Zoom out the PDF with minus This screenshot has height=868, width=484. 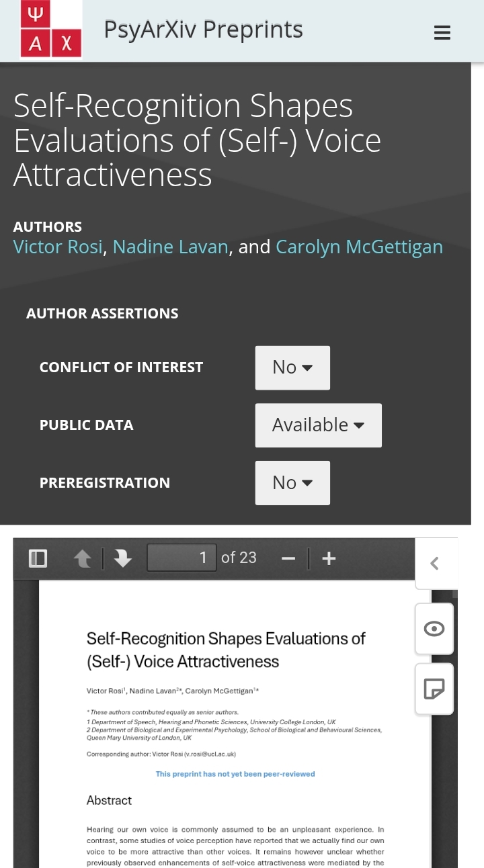288,558
